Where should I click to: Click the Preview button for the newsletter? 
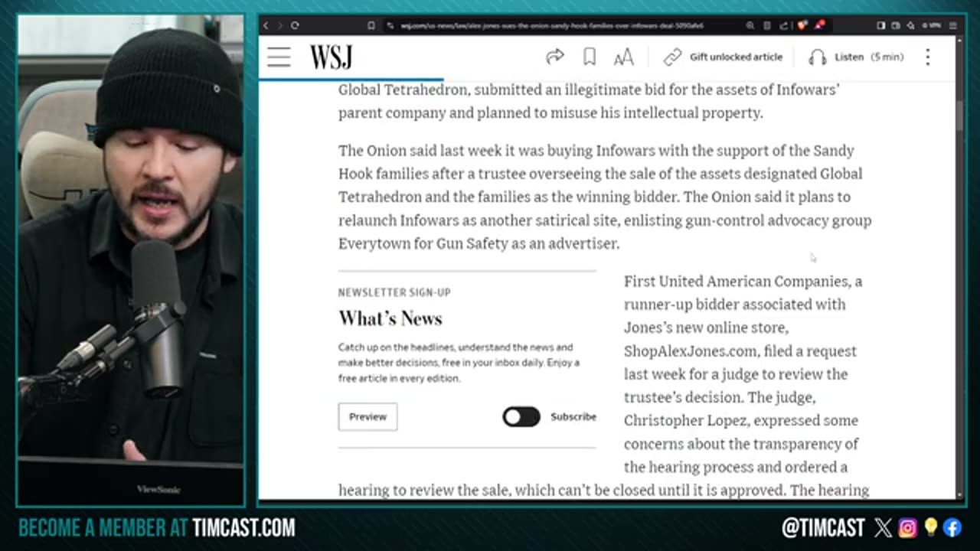pos(367,416)
